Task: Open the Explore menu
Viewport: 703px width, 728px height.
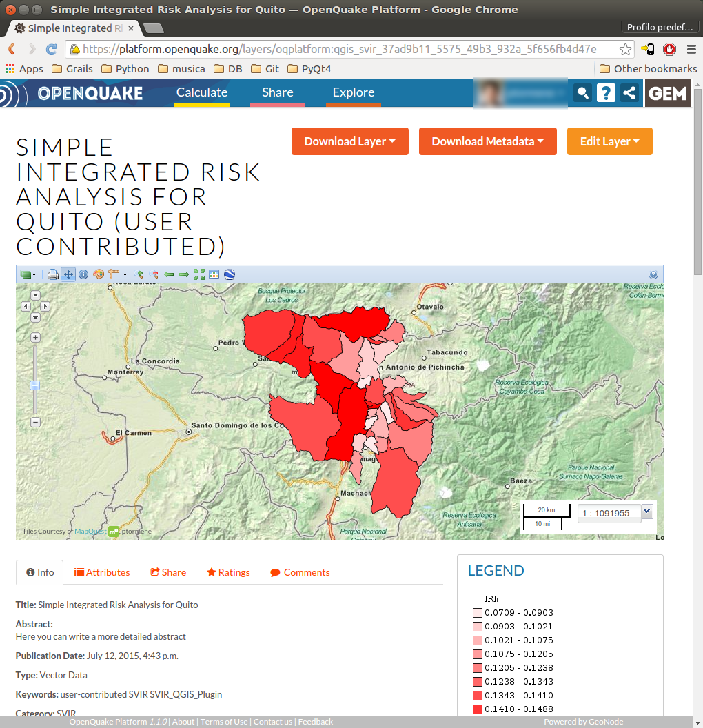Action: coord(353,92)
